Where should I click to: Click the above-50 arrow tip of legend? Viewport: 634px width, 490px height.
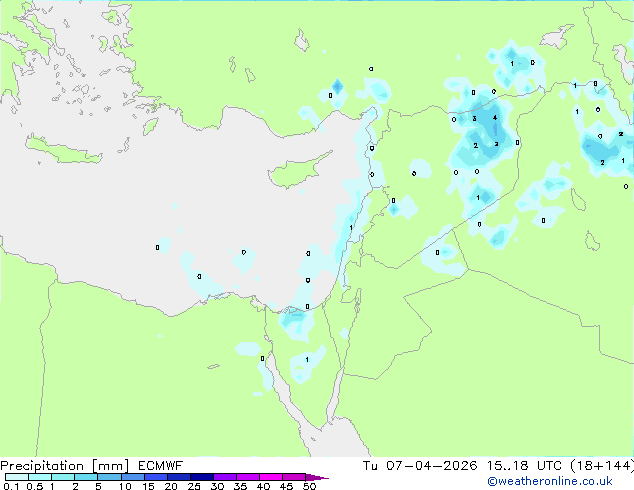pos(317,477)
